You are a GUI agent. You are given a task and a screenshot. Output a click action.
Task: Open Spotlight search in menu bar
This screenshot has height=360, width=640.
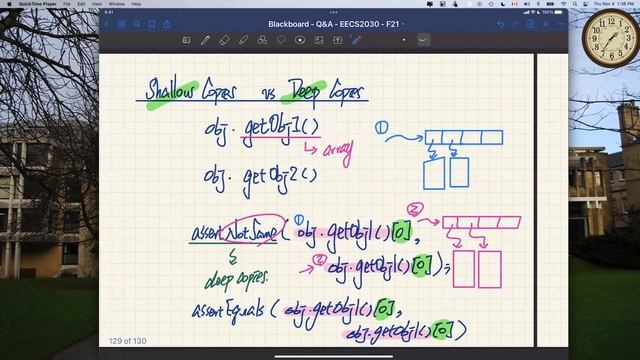click(x=575, y=4)
